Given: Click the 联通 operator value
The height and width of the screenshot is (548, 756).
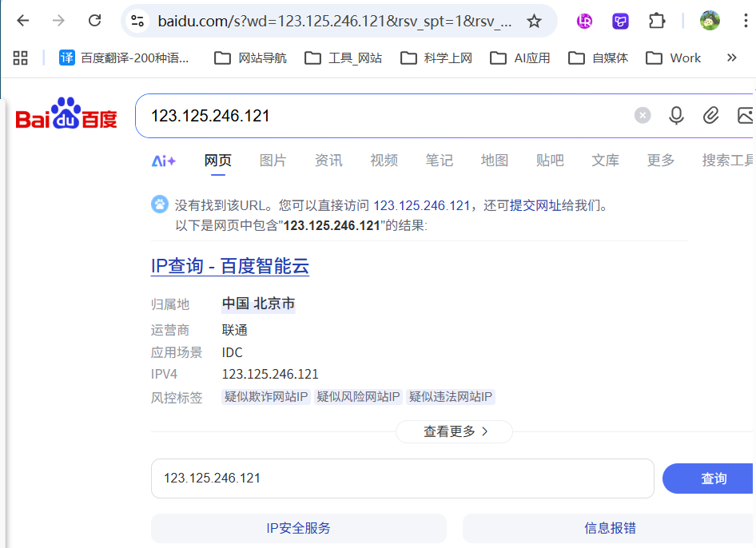Looking at the screenshot, I should coord(234,330).
